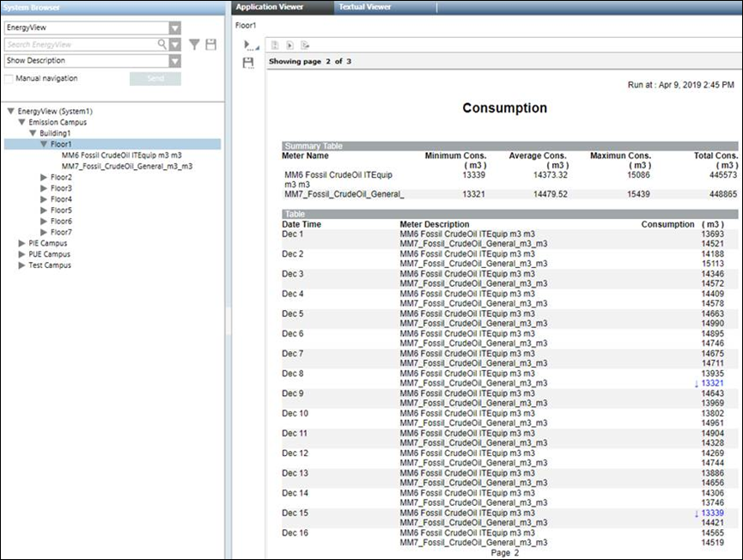The image size is (743, 560).
Task: Switch to the Textual Viewer tab
Action: point(365,7)
